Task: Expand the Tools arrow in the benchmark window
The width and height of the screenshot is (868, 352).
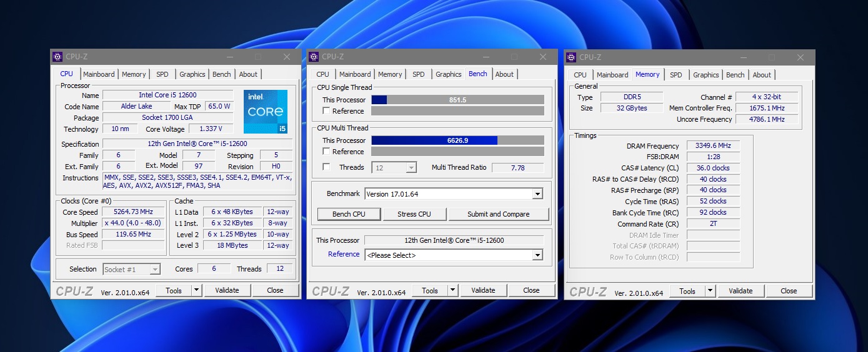Action: [452, 290]
